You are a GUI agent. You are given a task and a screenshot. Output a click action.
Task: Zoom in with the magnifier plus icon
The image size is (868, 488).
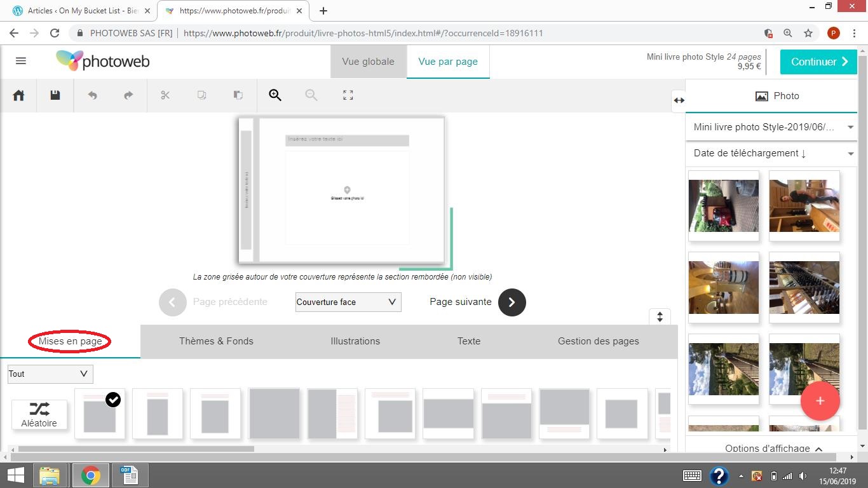[275, 95]
